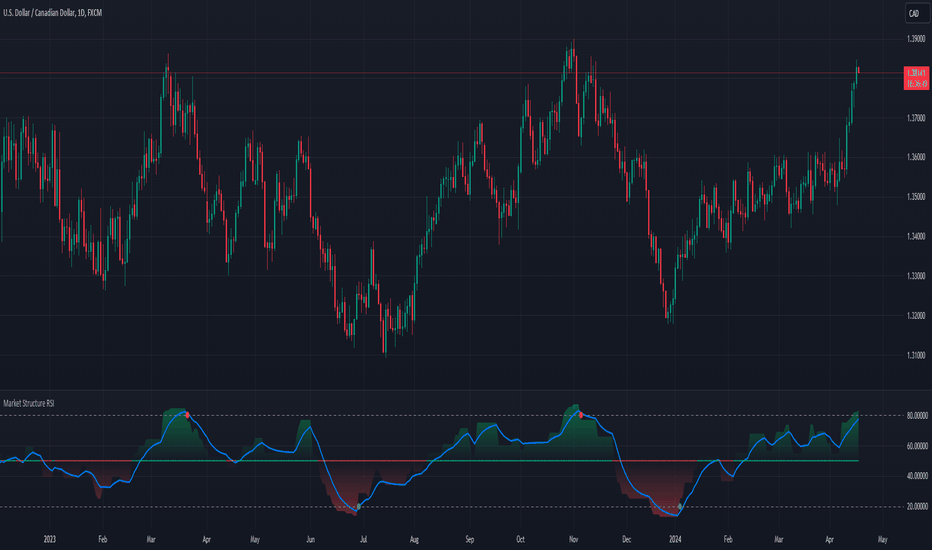The image size is (932, 550).
Task: Select the Market Structure RSI indicator label
Action: click(x=29, y=403)
